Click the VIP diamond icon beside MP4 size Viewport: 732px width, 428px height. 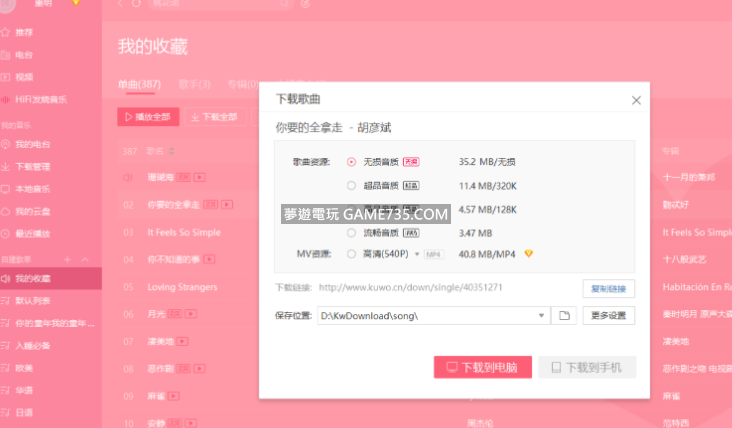point(529,254)
